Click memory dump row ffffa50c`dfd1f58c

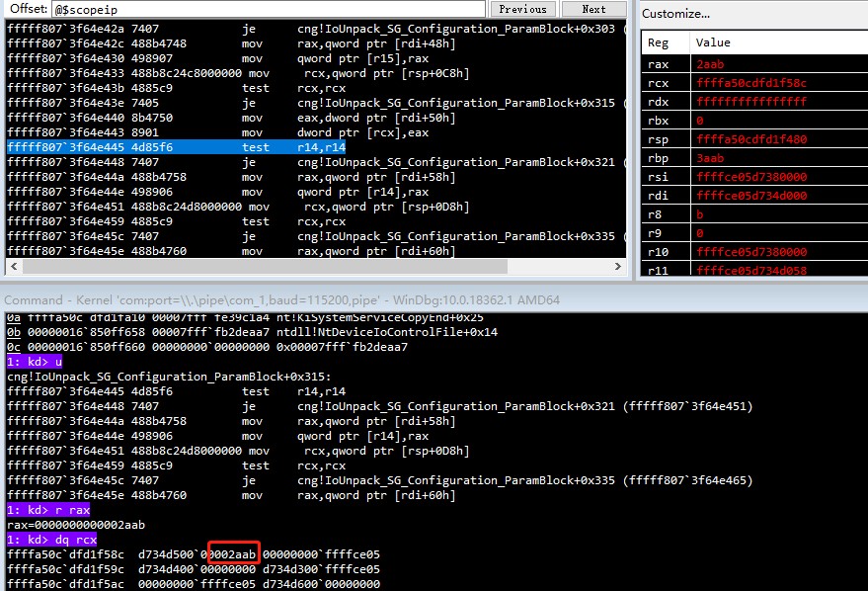(194, 554)
